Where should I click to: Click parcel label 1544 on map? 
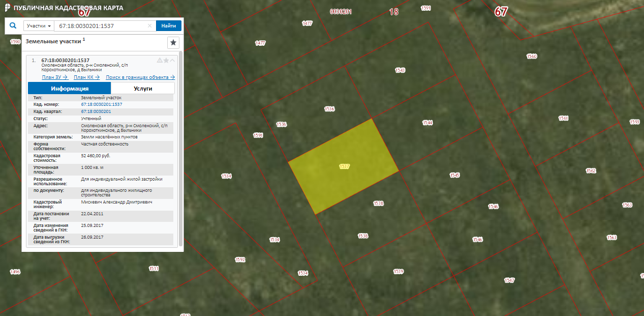(x=427, y=123)
